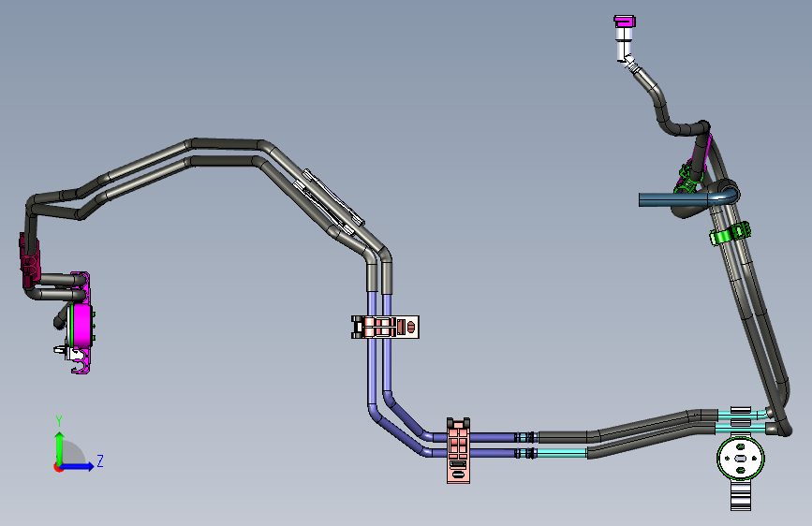Select the round white flange with green rim
Screen dimensions: 812x526
741,459
